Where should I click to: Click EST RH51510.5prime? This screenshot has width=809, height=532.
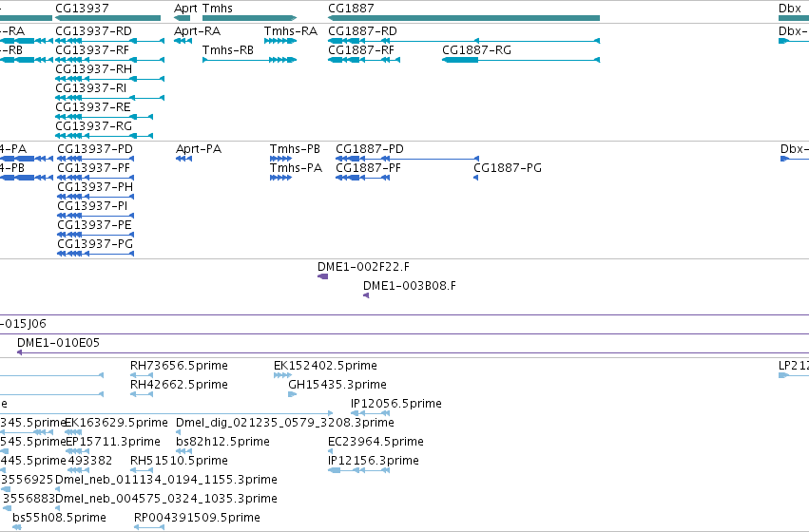[x=142, y=470]
